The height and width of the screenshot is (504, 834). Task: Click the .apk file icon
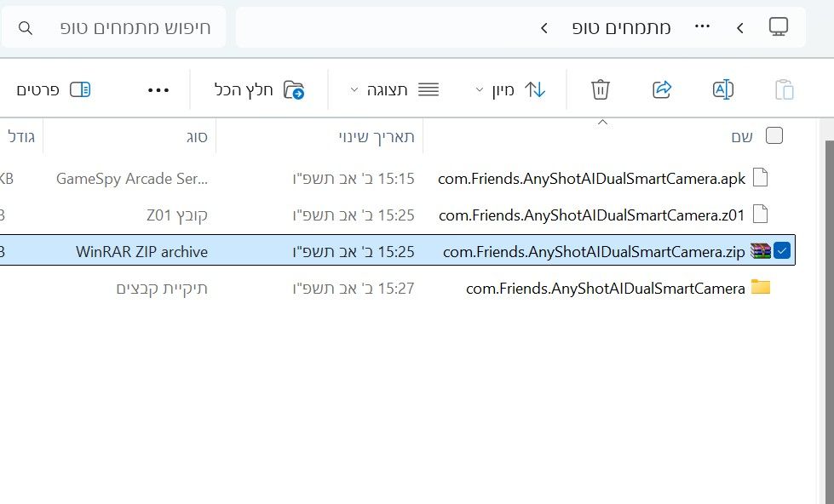(761, 178)
